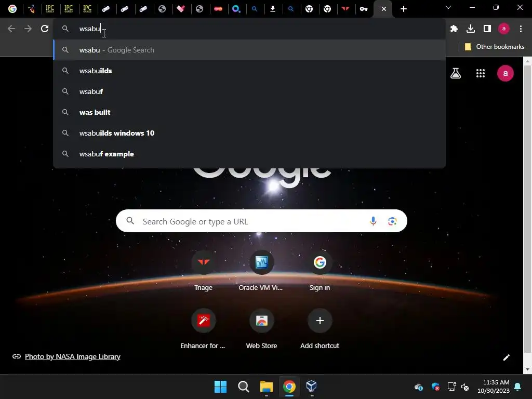Open notifications bell icon
532x399 pixels.
pyautogui.click(x=518, y=387)
